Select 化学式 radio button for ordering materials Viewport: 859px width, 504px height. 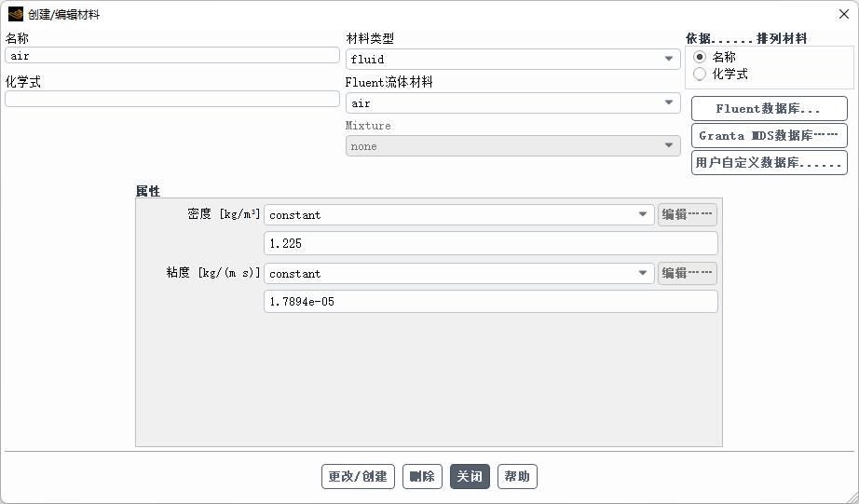point(700,74)
